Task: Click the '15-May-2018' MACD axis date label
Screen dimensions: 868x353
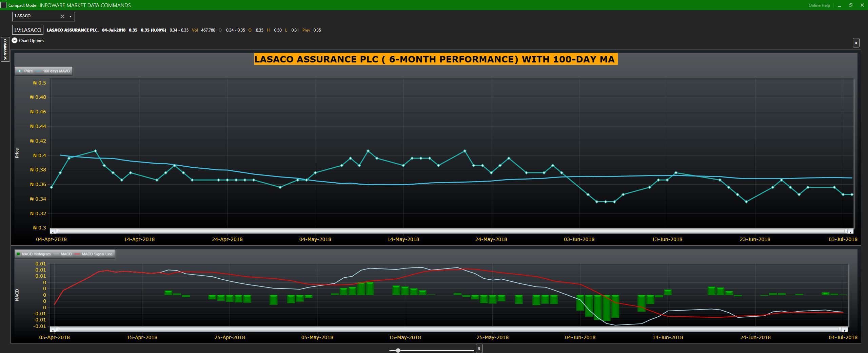Action: point(405,337)
